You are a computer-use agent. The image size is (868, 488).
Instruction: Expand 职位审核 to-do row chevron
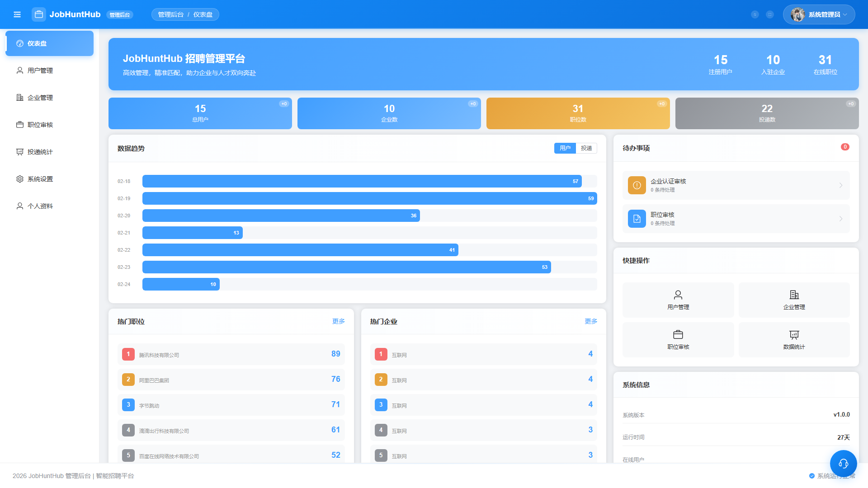(x=841, y=219)
